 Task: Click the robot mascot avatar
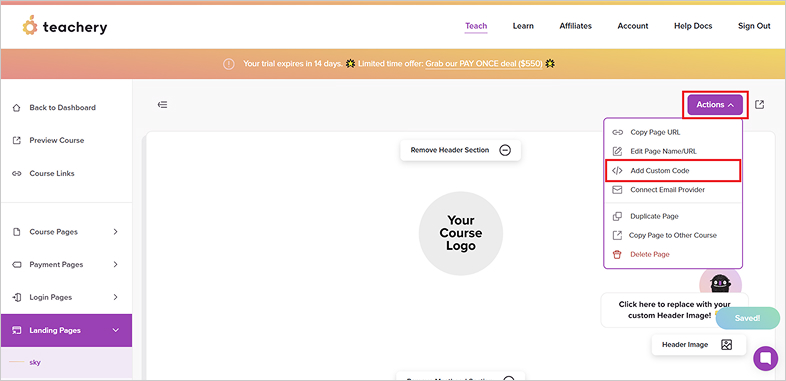(720, 282)
